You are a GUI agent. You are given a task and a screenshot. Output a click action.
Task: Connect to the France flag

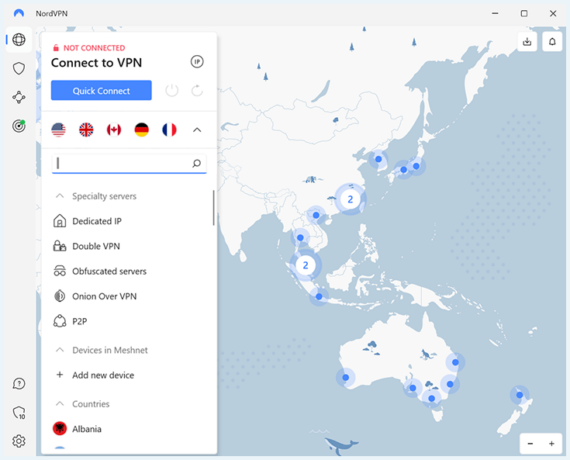(169, 129)
